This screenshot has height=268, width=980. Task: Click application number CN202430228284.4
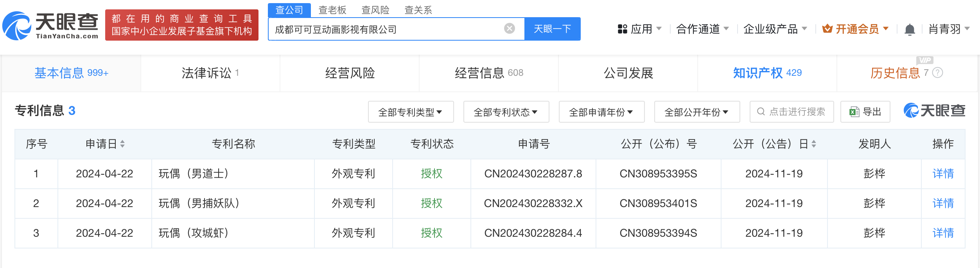pos(533,233)
